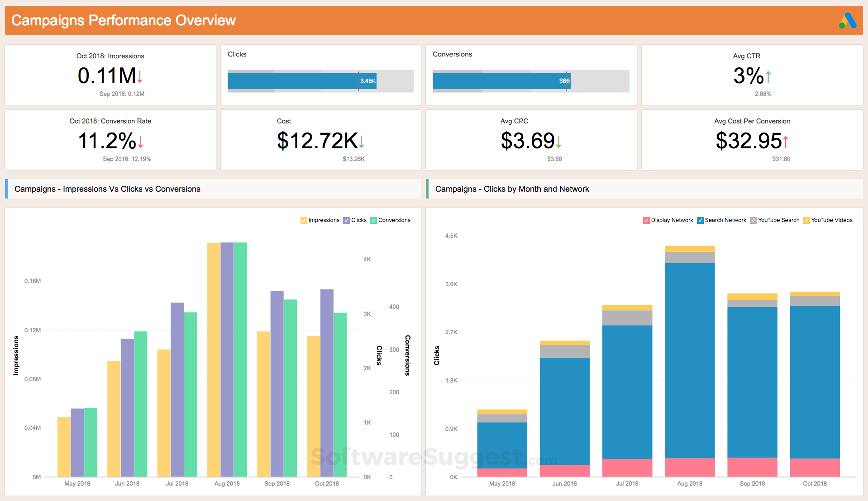The image size is (868, 501).
Task: Toggle the Conversions legend checkbox
Action: (373, 220)
